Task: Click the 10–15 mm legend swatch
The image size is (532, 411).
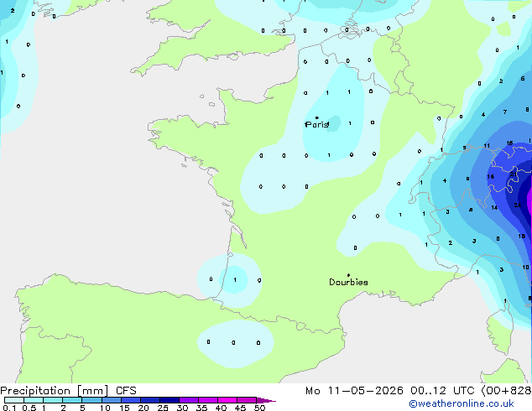Action: tap(112, 400)
